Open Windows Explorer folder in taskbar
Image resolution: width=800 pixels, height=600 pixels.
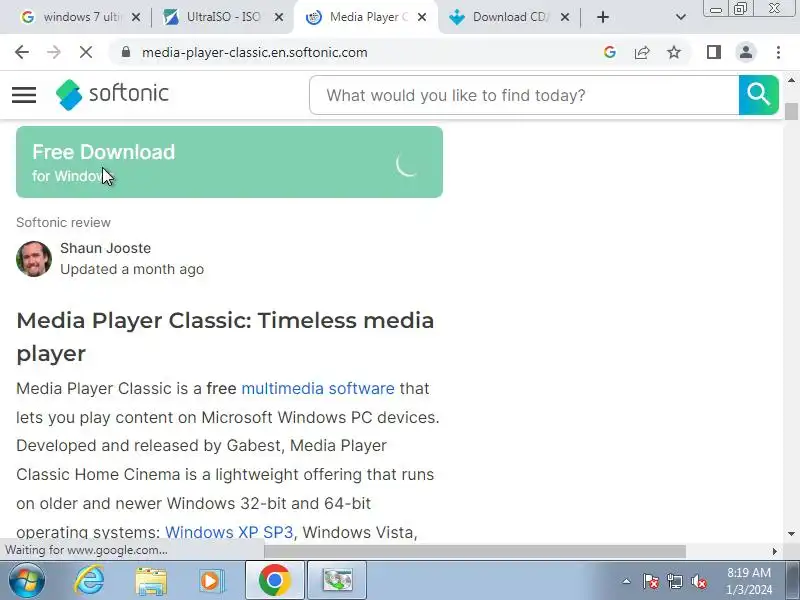click(x=151, y=581)
